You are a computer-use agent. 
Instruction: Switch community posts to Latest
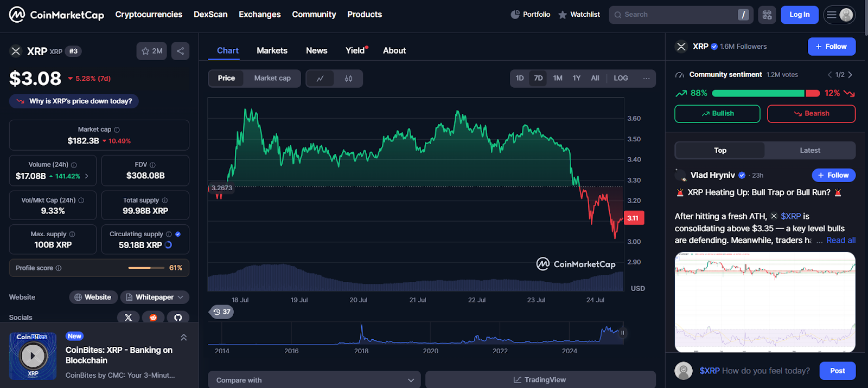point(809,151)
